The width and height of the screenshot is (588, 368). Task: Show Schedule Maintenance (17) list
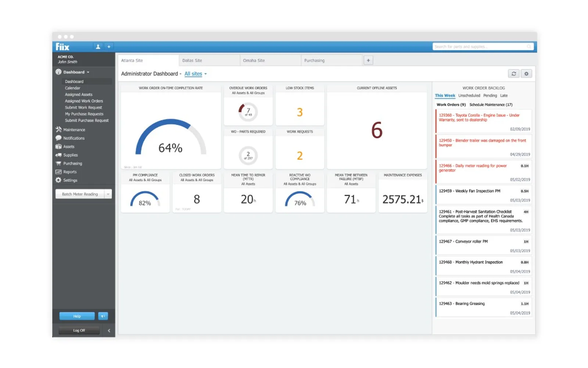point(491,105)
